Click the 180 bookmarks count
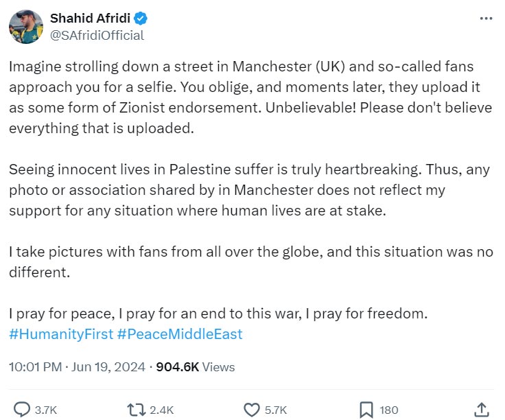 pos(389,410)
